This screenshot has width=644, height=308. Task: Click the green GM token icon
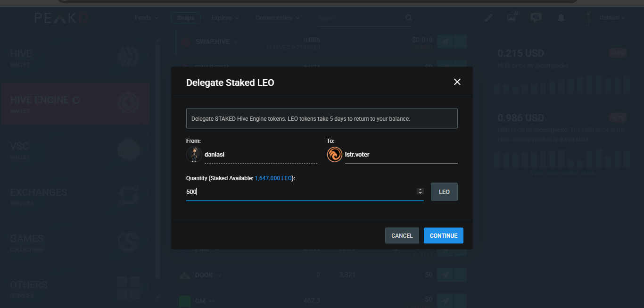pos(185,301)
